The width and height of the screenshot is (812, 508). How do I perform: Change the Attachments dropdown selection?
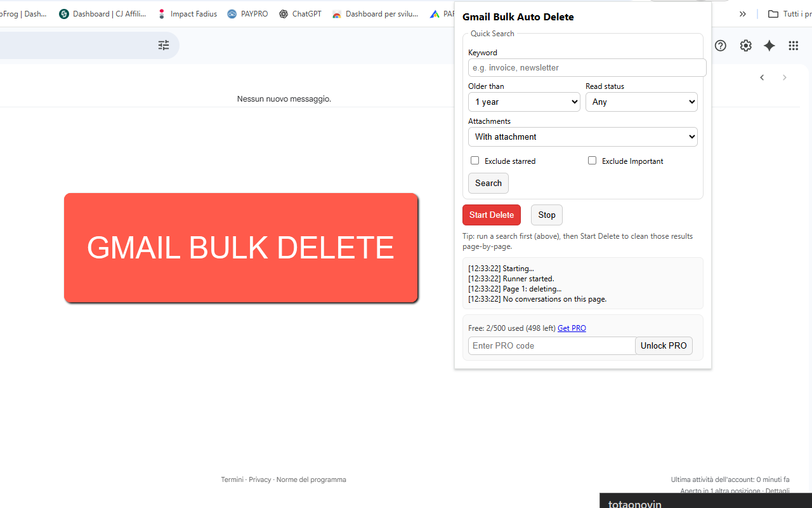[582, 137]
